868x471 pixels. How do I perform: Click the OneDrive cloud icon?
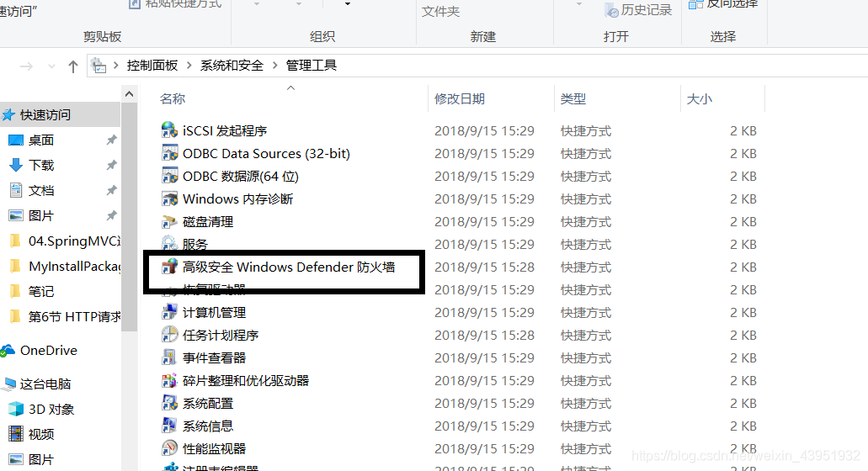click(x=8, y=350)
